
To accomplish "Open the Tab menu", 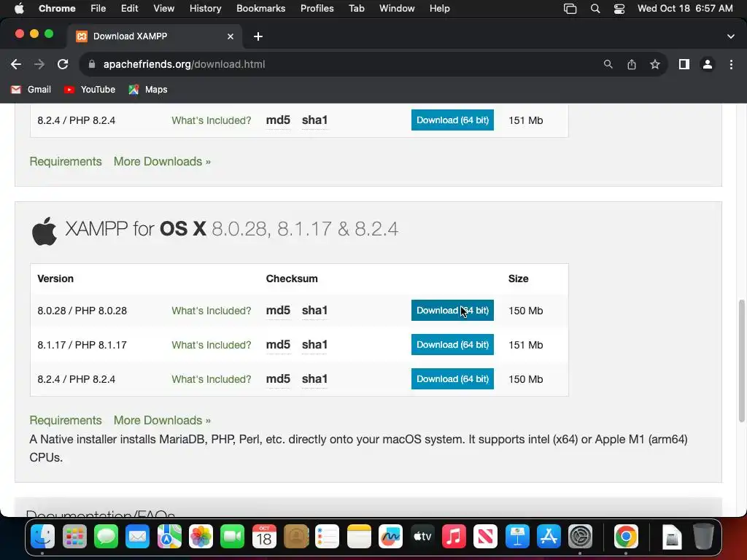I will (x=356, y=9).
